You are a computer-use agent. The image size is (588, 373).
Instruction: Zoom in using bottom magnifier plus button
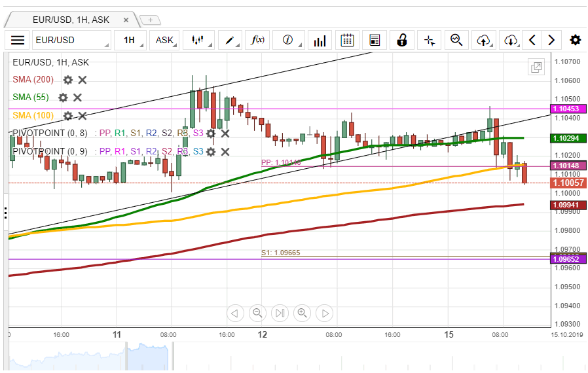pos(303,313)
